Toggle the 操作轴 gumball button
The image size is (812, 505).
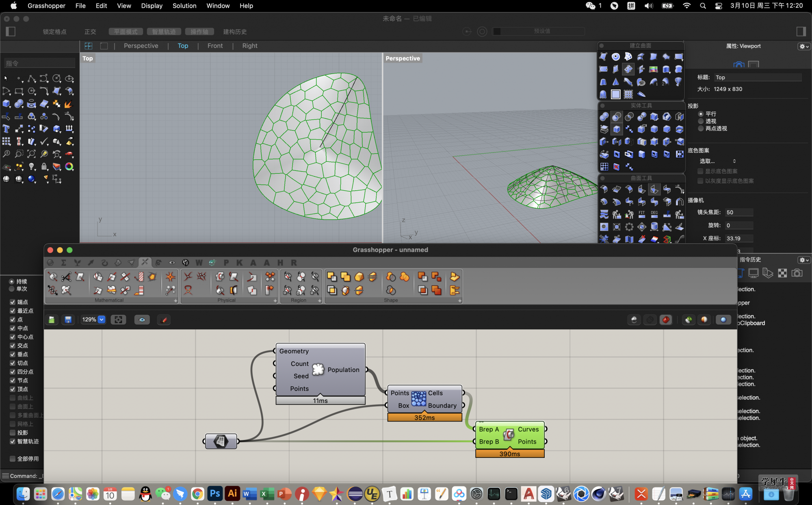(199, 32)
